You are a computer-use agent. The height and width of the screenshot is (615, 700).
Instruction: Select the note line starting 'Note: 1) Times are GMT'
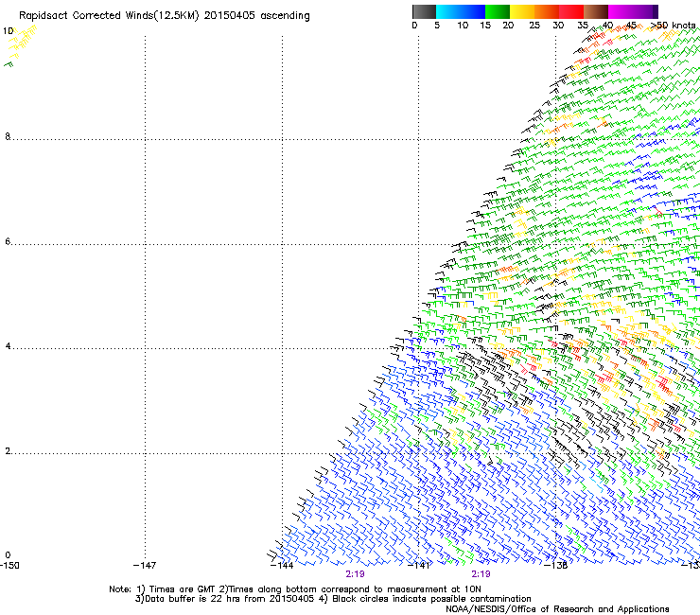[x=295, y=589]
